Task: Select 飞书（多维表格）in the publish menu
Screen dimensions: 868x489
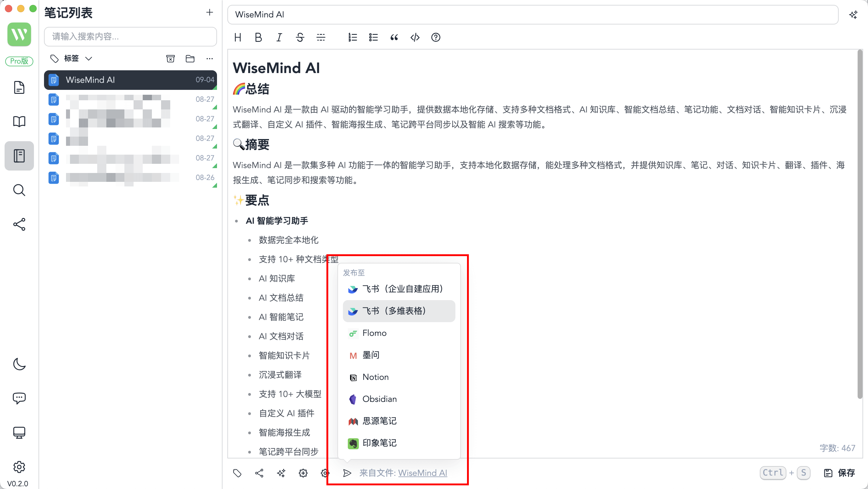Action: pos(394,311)
